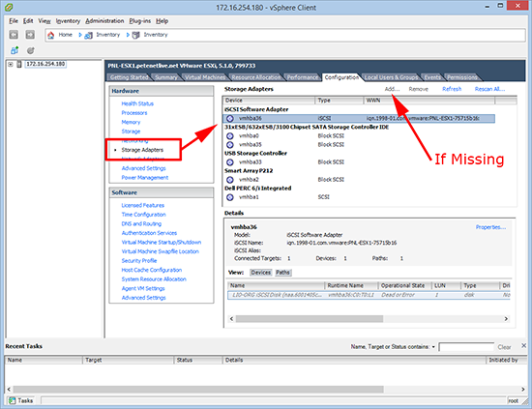This screenshot has height=409, width=532.
Task: Click the second toolbar icon below navigation
Action: [x=31, y=50]
